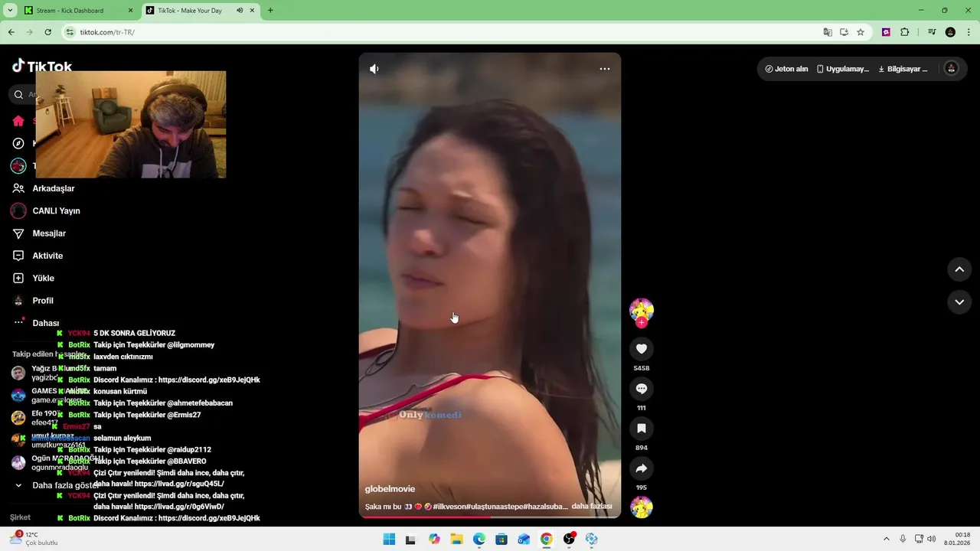
Task: Open the browser extensions puzzle icon
Action: point(904,32)
